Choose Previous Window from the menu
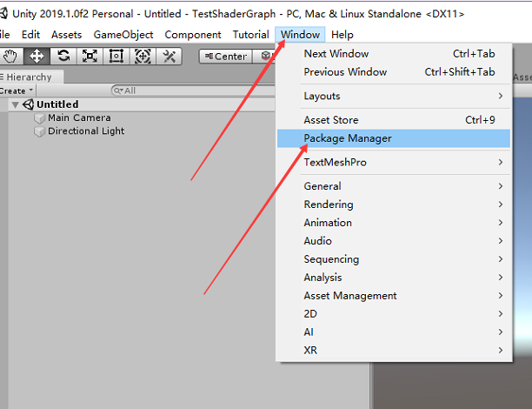The image size is (532, 409). (394, 72)
